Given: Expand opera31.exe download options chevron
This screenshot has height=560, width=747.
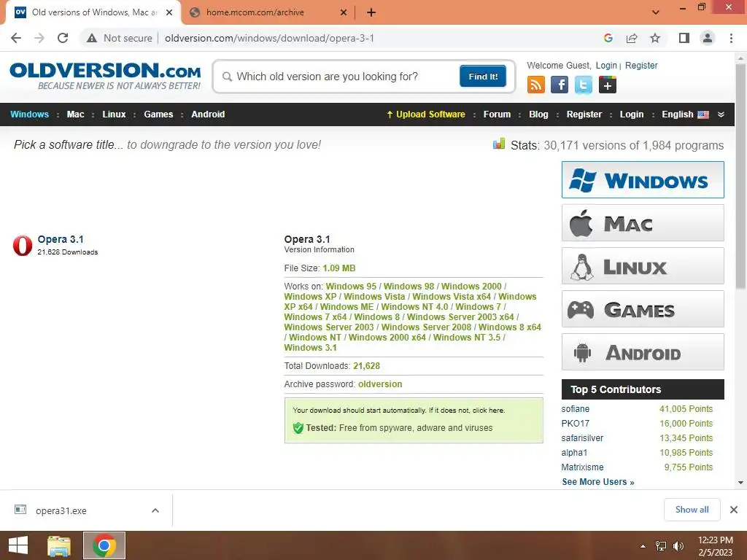Looking at the screenshot, I should click(x=155, y=510).
